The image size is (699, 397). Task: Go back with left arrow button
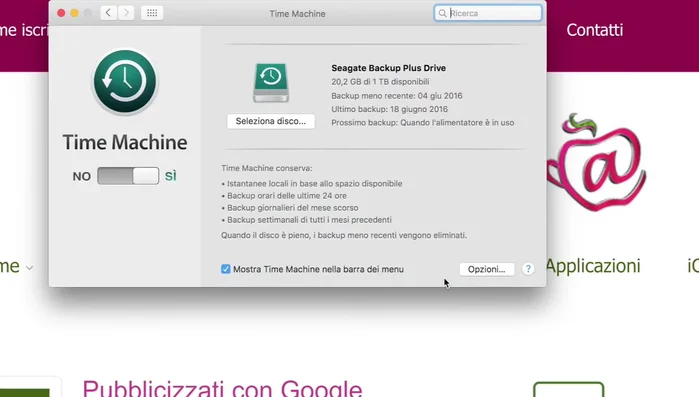click(108, 13)
